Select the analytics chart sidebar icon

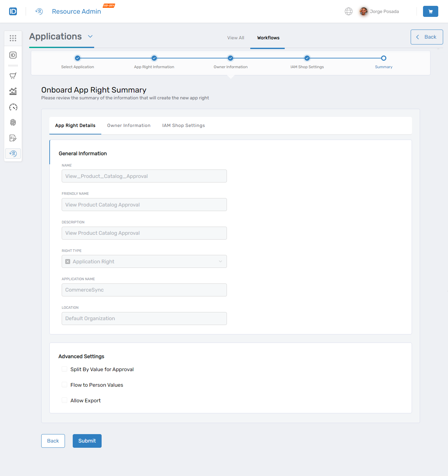[x=13, y=91]
